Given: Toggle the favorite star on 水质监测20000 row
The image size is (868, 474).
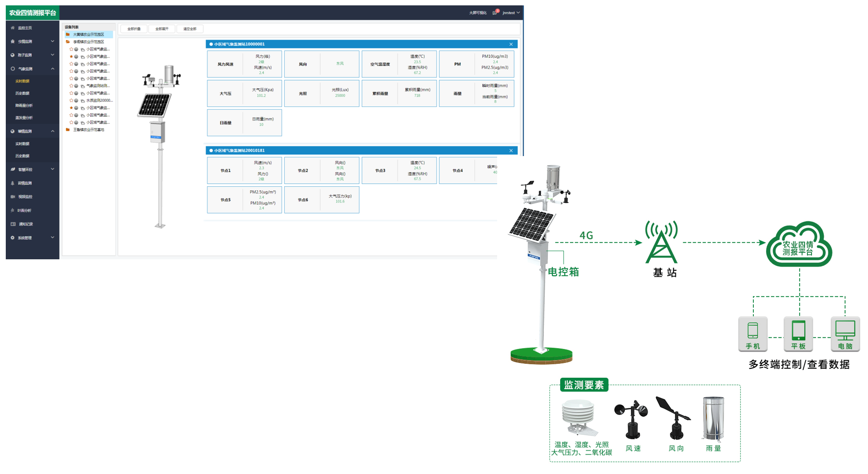Looking at the screenshot, I should (x=71, y=101).
